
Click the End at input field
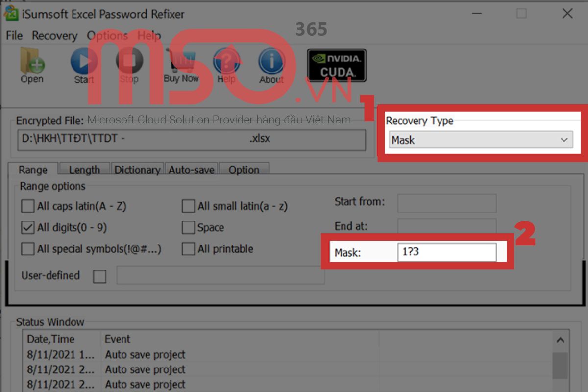coord(447,227)
